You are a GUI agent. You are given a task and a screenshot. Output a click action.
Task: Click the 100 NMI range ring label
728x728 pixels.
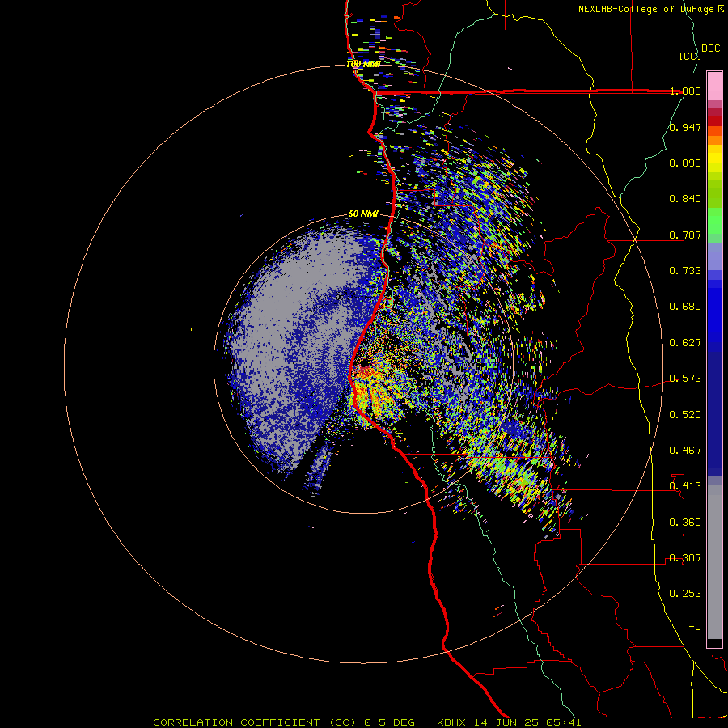[x=363, y=64]
